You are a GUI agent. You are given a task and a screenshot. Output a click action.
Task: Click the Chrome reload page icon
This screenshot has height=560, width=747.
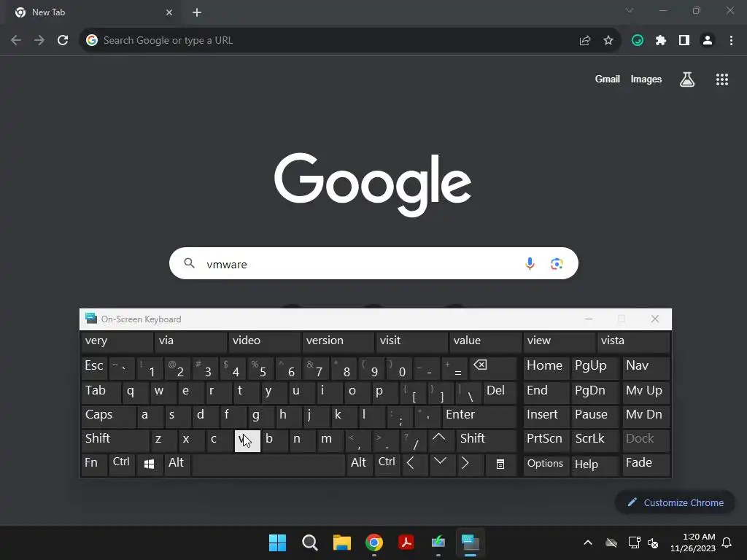pyautogui.click(x=63, y=40)
